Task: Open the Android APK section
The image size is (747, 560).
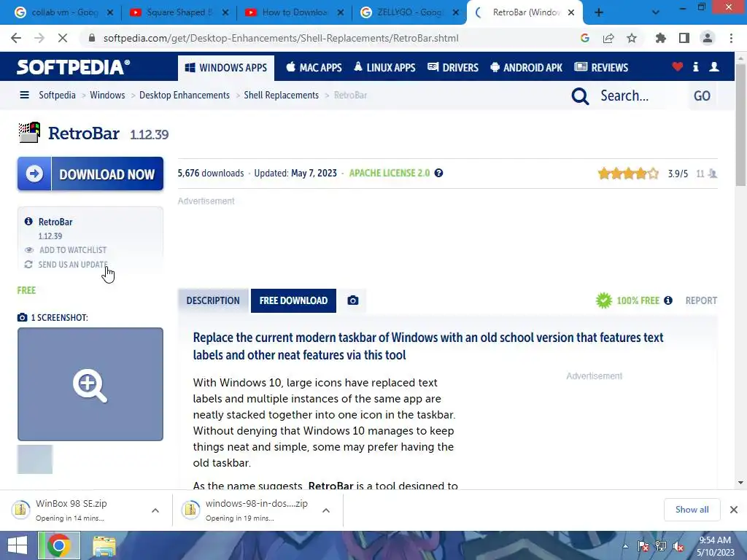Action: click(527, 68)
